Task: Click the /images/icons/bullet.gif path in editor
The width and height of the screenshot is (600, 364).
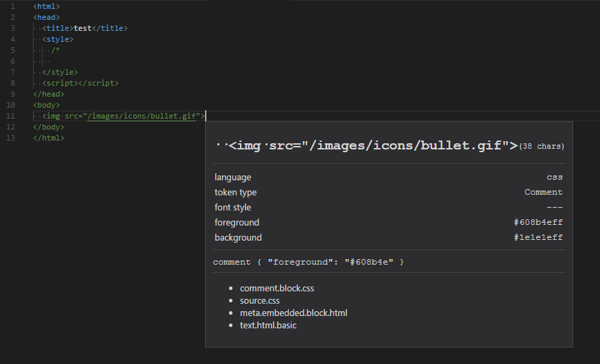Action: [x=141, y=116]
